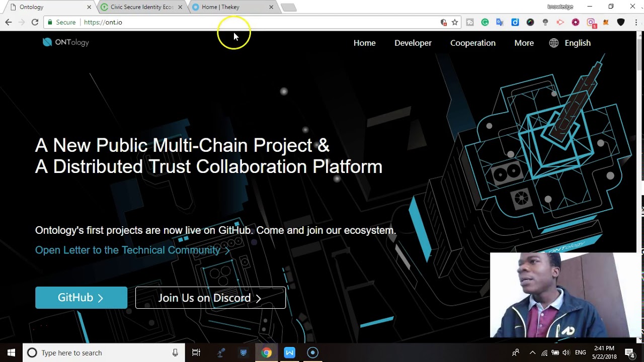Click the taskbar search microphone icon
This screenshot has width=644, height=362.
tap(175, 352)
